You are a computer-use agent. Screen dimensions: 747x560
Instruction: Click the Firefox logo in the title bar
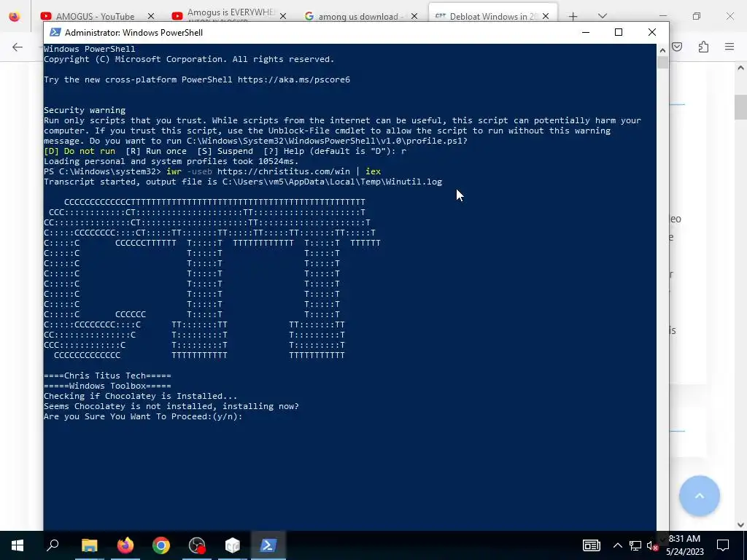pyautogui.click(x=15, y=16)
